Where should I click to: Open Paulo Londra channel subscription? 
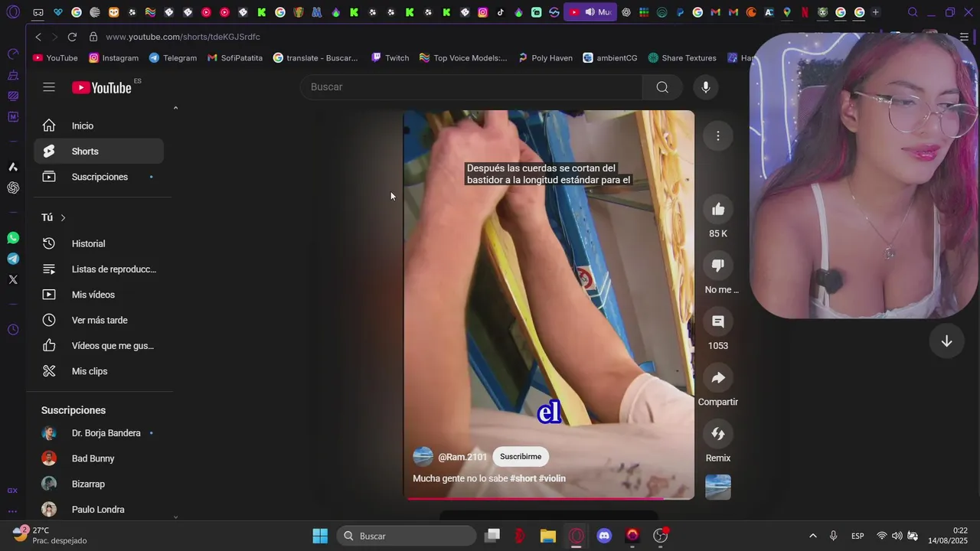[x=99, y=510]
